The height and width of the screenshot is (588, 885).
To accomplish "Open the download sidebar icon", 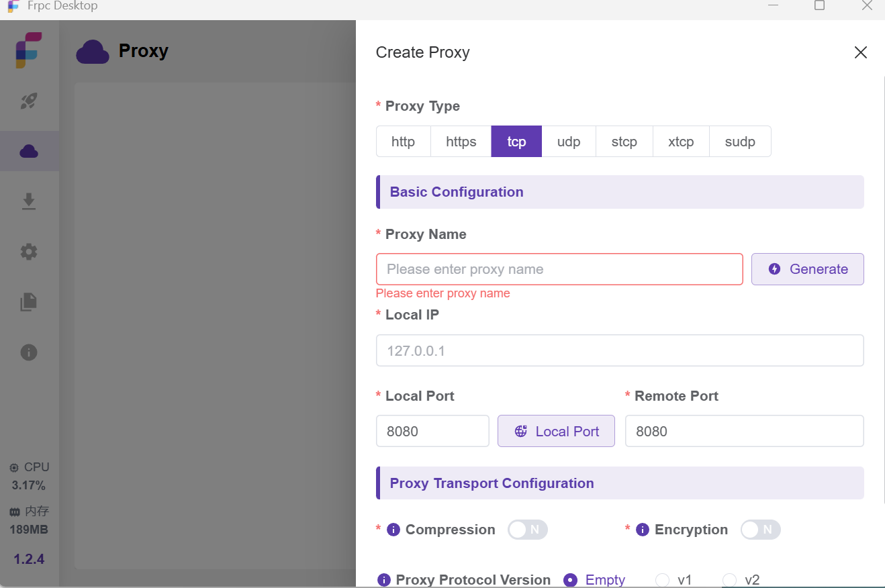I will pyautogui.click(x=29, y=201).
